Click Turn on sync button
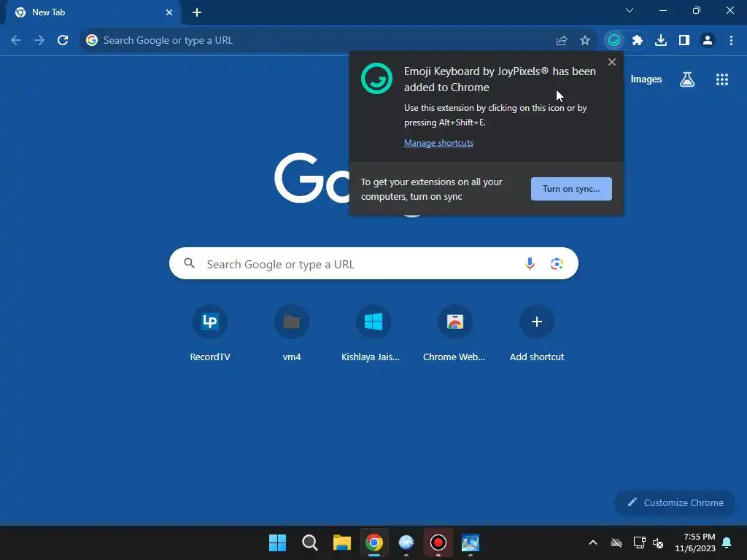The image size is (747, 560). point(571,189)
